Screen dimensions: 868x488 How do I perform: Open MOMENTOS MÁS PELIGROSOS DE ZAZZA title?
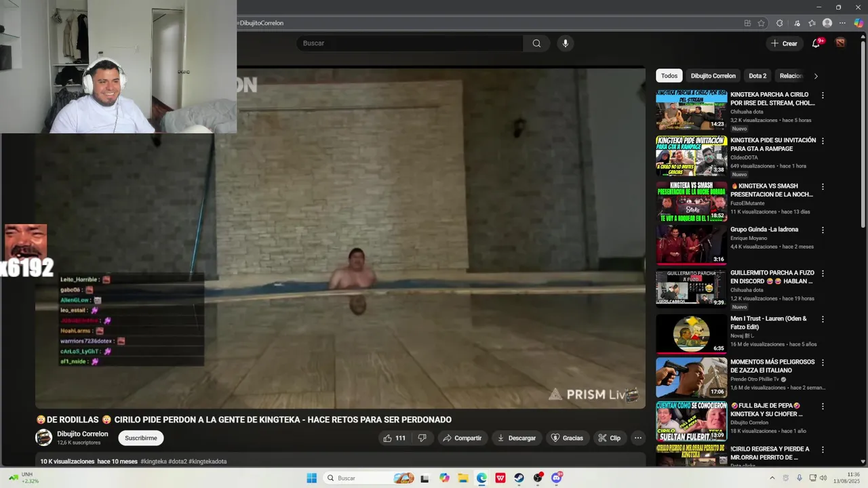click(772, 366)
